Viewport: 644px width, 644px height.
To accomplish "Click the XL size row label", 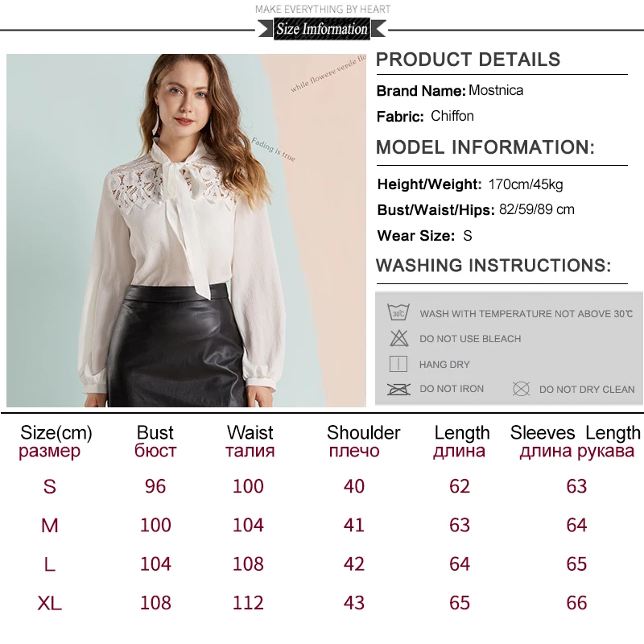I will [49, 603].
